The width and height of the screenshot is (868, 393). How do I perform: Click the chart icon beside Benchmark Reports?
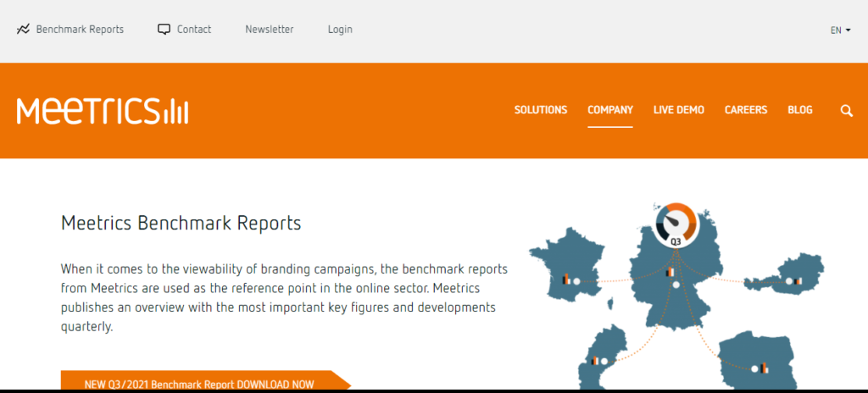[x=23, y=30]
